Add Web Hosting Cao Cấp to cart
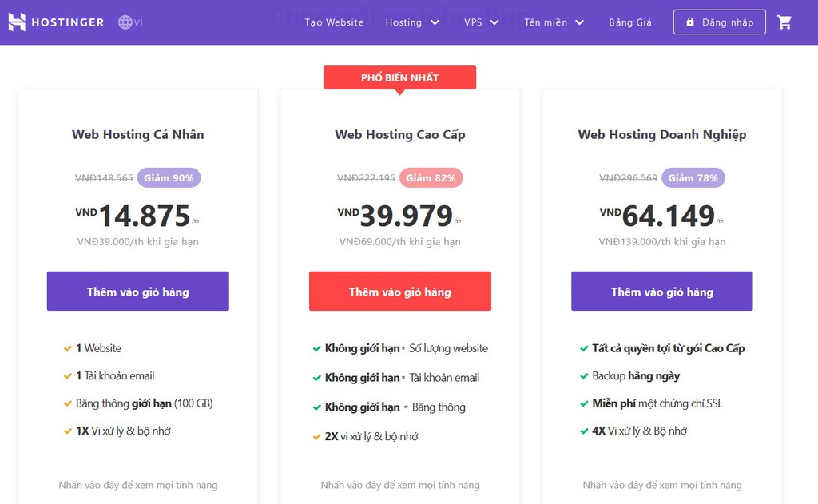Image resolution: width=818 pixels, height=504 pixels. pos(400,292)
